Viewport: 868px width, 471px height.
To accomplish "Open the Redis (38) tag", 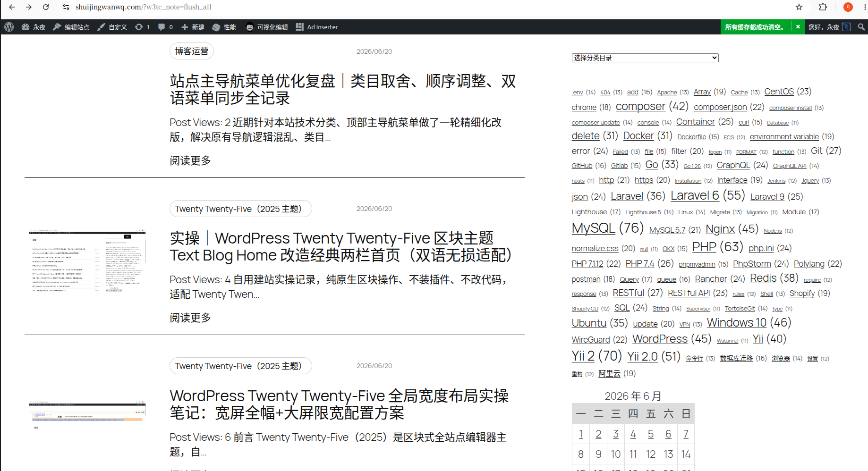I will pyautogui.click(x=763, y=278).
